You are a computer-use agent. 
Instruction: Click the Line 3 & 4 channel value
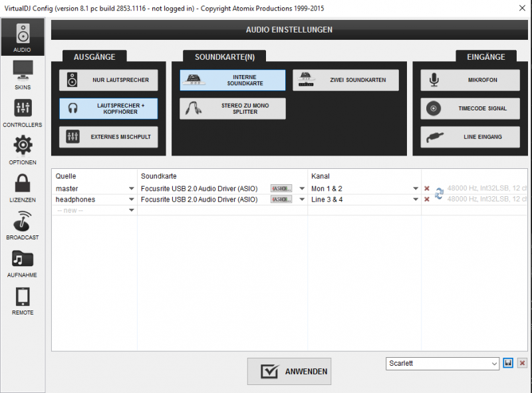(x=327, y=199)
